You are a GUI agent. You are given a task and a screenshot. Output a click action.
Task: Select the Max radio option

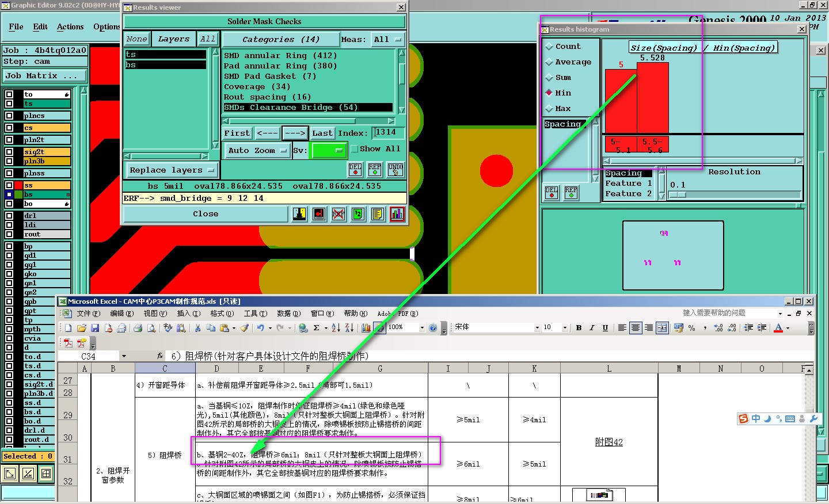click(x=549, y=108)
